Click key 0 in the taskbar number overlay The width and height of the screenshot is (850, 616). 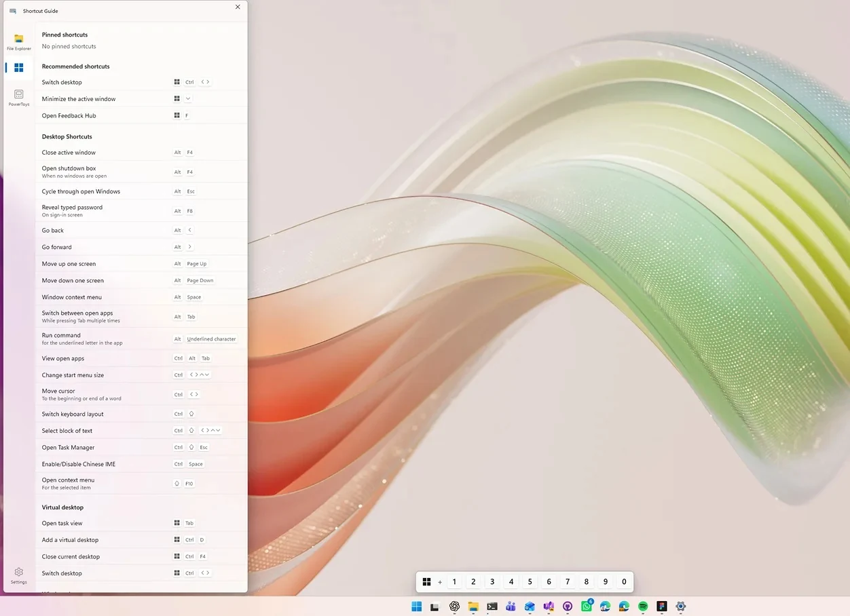(x=624, y=582)
